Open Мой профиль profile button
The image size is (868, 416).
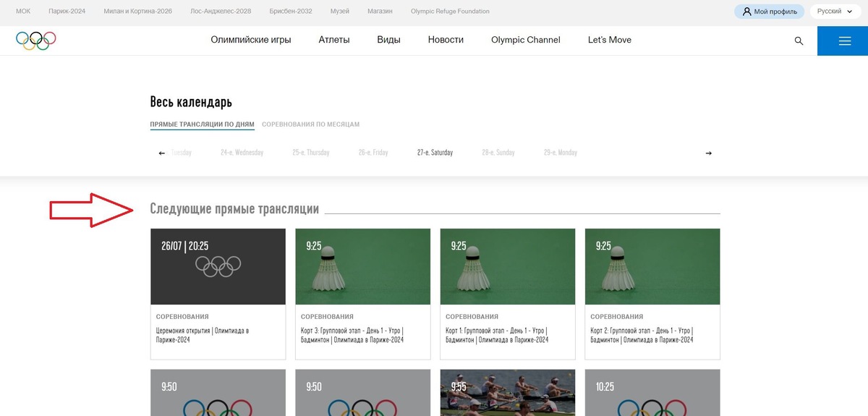coord(770,12)
